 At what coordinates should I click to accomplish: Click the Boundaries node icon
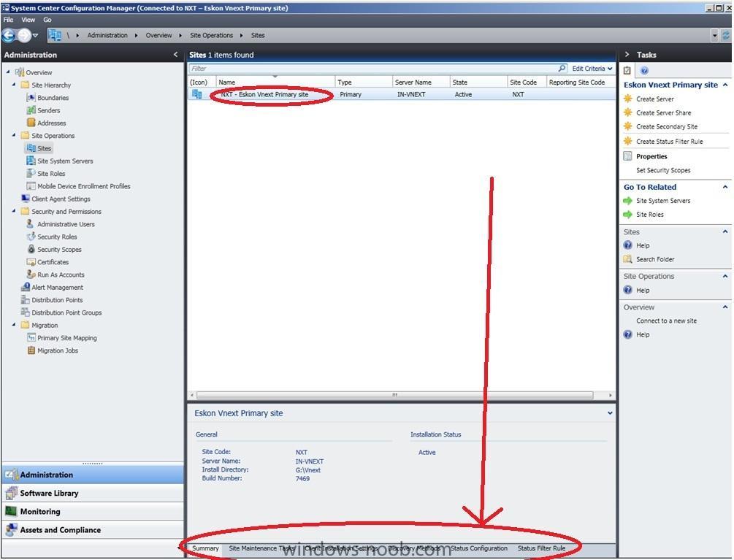(x=31, y=98)
